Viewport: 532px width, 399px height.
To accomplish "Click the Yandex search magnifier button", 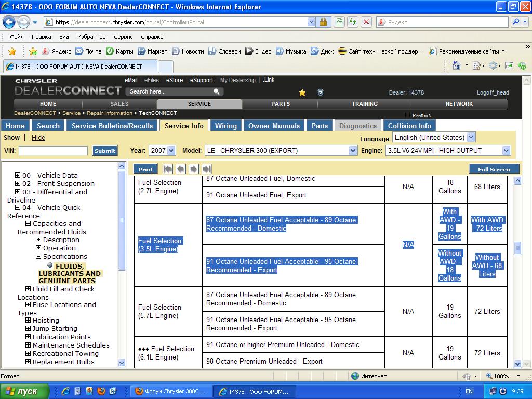I will (516, 22).
